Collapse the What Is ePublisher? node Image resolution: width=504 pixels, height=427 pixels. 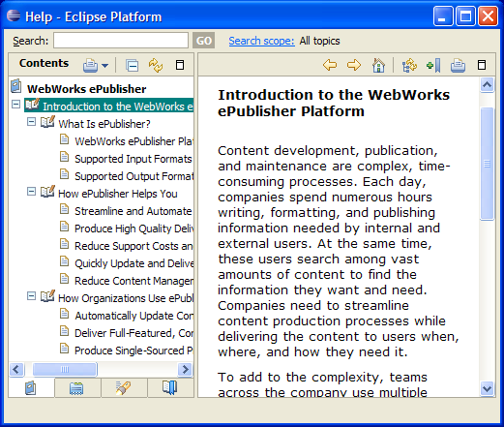(x=31, y=122)
